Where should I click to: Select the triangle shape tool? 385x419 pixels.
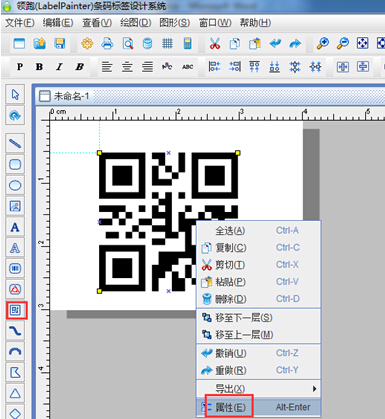pyautogui.click(x=15, y=394)
